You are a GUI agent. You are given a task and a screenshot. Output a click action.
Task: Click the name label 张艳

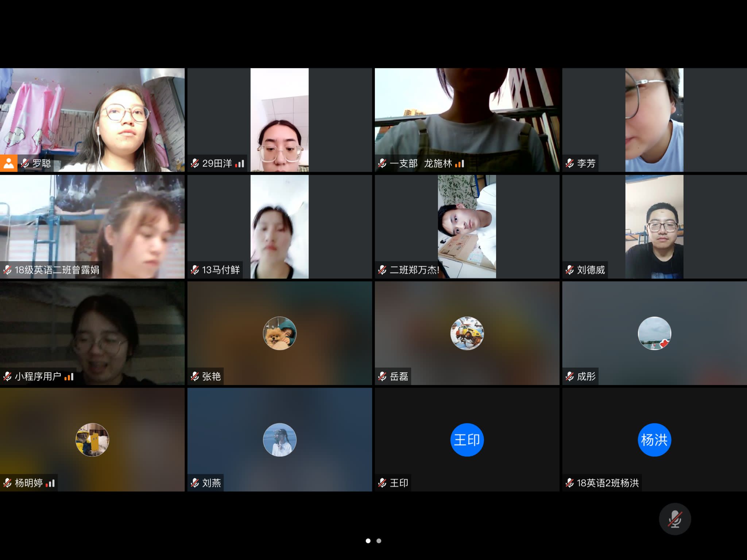coord(212,376)
